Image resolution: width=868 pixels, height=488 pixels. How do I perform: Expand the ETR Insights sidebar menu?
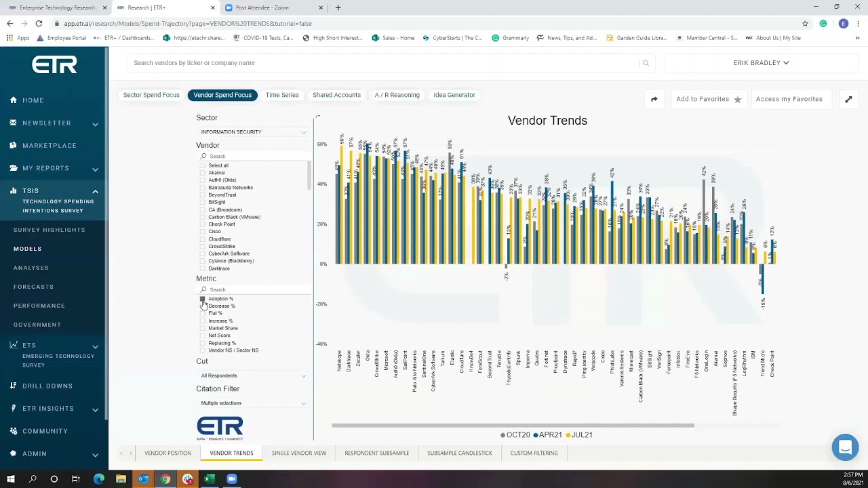[95, 409]
